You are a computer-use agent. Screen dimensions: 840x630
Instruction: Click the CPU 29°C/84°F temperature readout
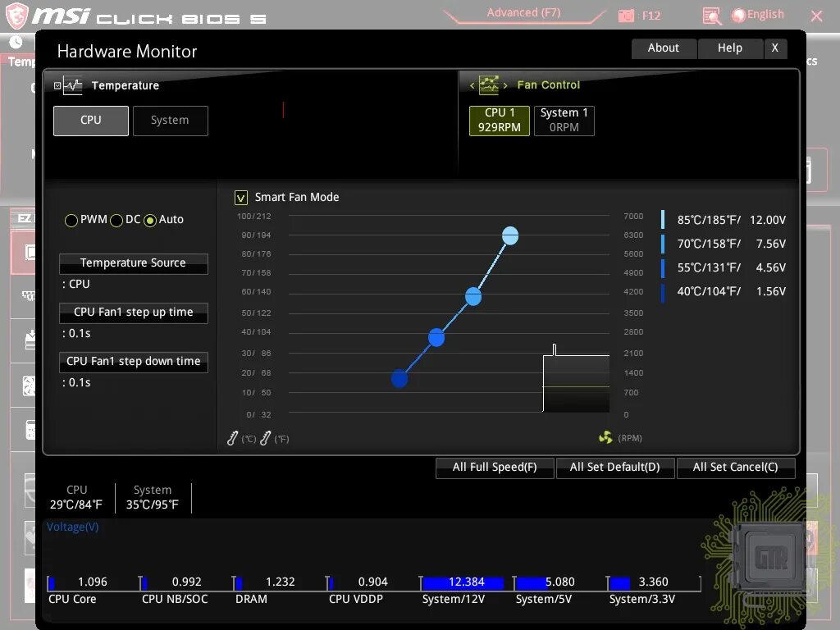tap(76, 498)
